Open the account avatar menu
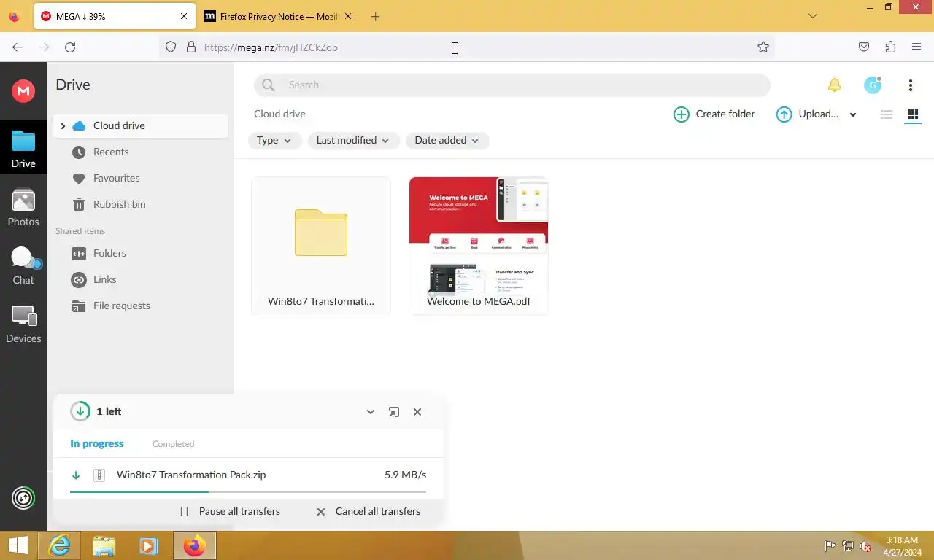 click(x=873, y=85)
